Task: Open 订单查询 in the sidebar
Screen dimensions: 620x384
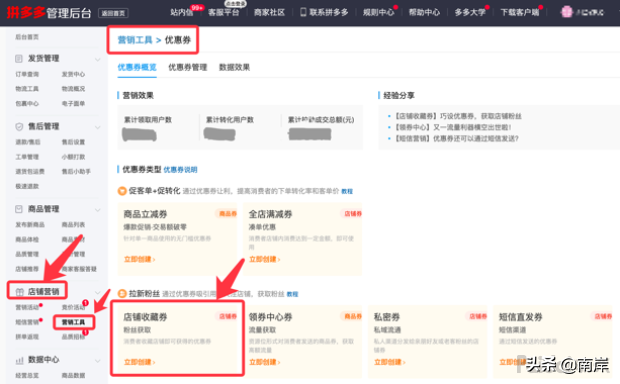Action: [x=27, y=74]
